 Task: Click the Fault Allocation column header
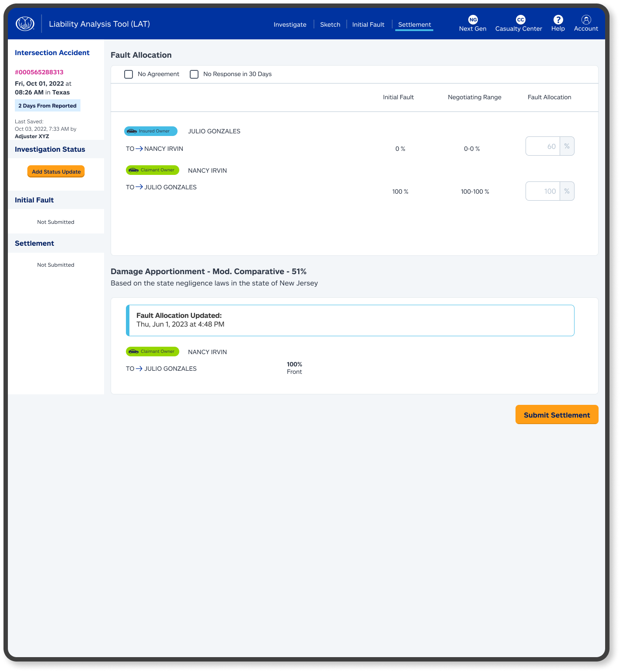(x=549, y=97)
